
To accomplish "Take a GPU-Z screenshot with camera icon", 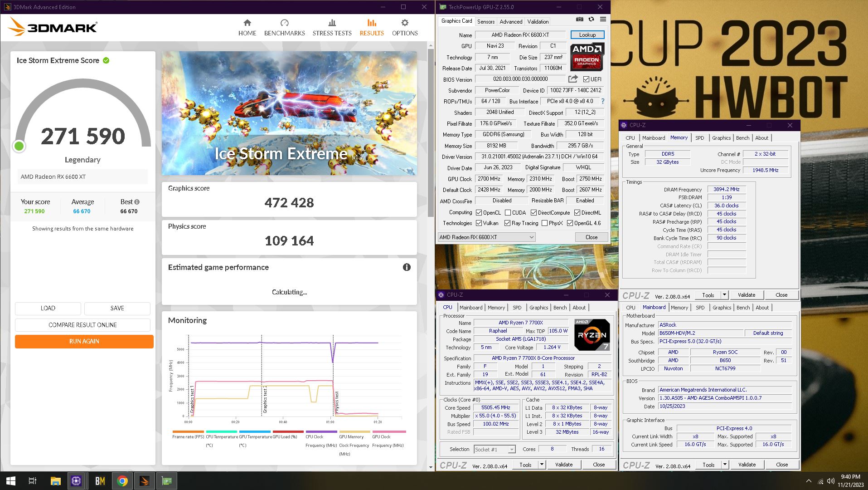I will tap(579, 19).
